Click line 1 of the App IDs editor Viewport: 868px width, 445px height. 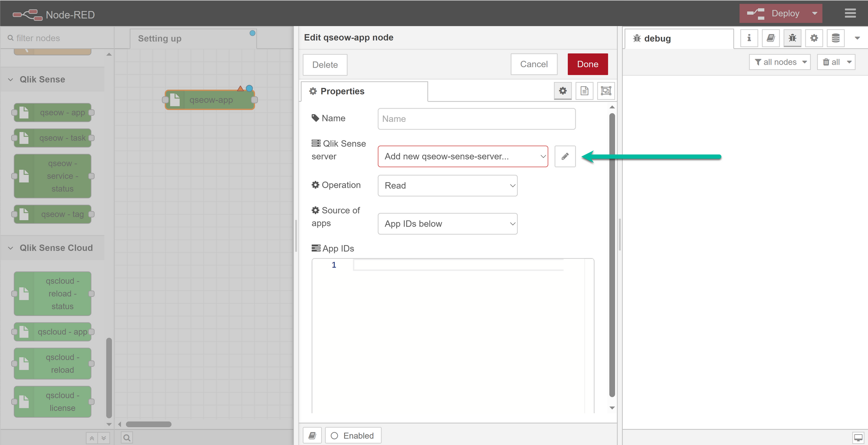click(x=458, y=265)
